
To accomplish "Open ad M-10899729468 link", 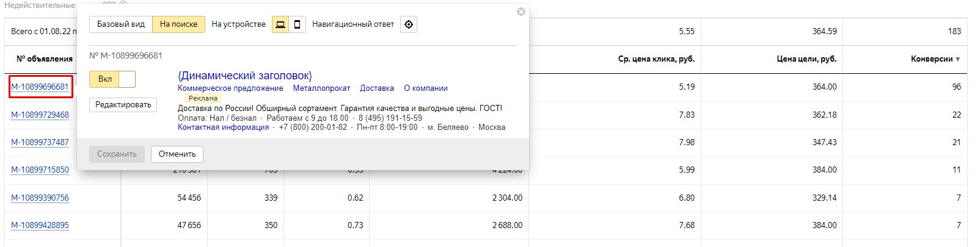I will [40, 115].
